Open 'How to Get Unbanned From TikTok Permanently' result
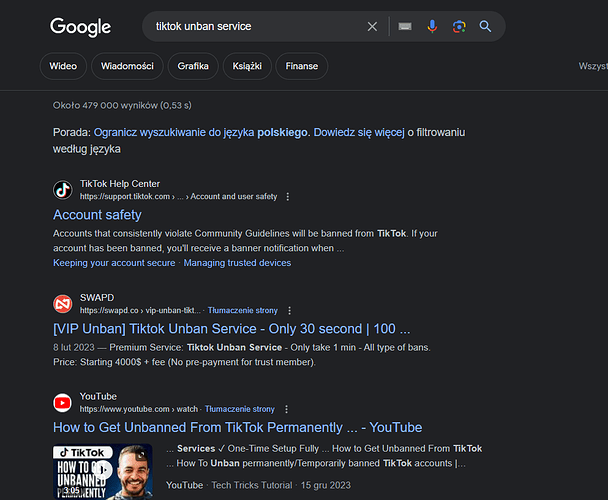The image size is (608, 500). pyautogui.click(x=237, y=427)
